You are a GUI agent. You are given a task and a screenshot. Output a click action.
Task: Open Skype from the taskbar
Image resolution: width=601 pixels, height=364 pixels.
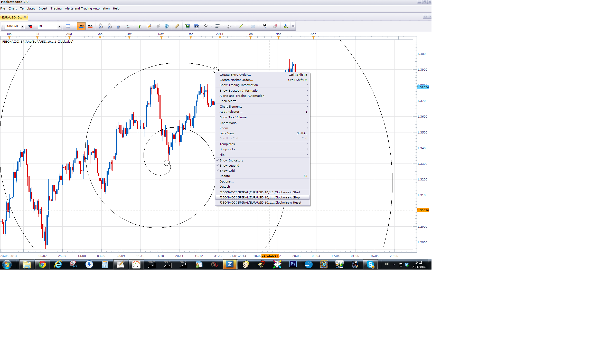click(370, 264)
